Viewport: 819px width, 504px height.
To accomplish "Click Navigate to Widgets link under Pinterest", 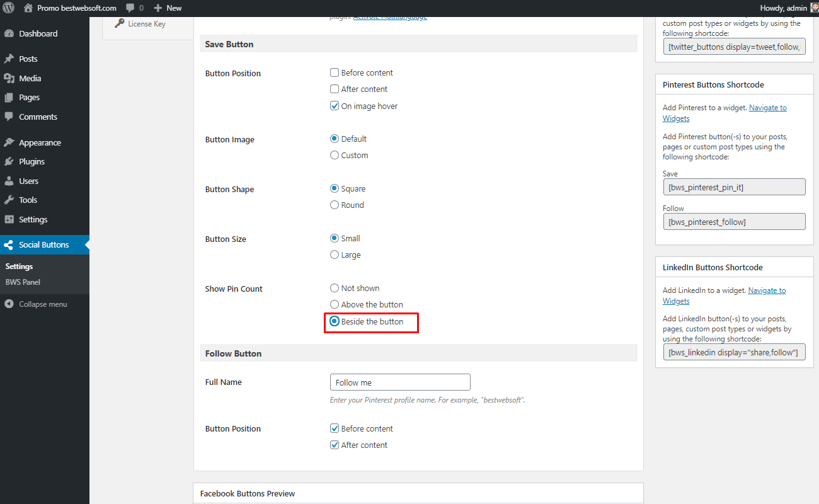I will (x=724, y=113).
